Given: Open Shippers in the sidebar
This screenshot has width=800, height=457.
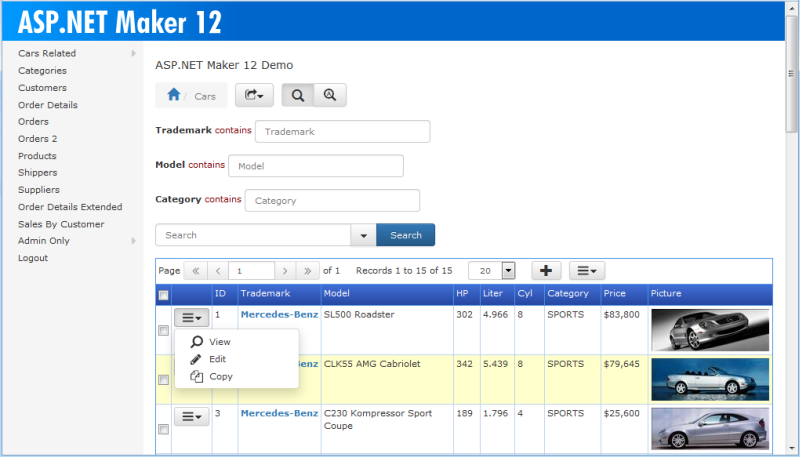Looking at the screenshot, I should 38,172.
